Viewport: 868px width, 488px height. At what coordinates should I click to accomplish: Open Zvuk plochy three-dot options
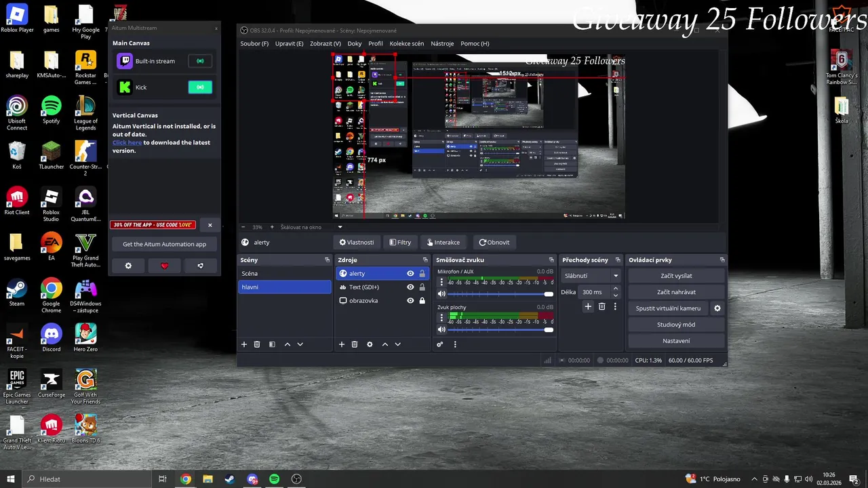[x=441, y=317]
